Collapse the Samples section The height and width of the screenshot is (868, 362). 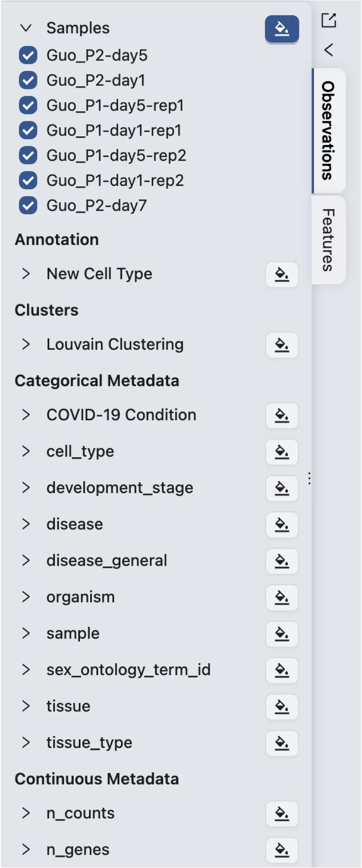click(x=26, y=28)
